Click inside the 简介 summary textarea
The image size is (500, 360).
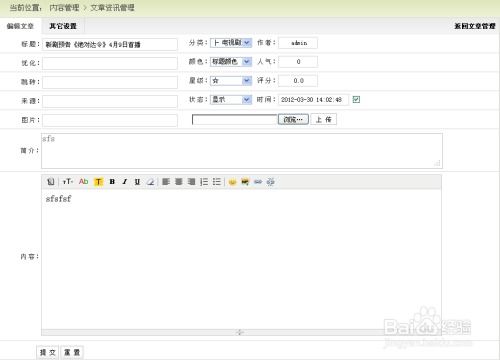[242, 151]
